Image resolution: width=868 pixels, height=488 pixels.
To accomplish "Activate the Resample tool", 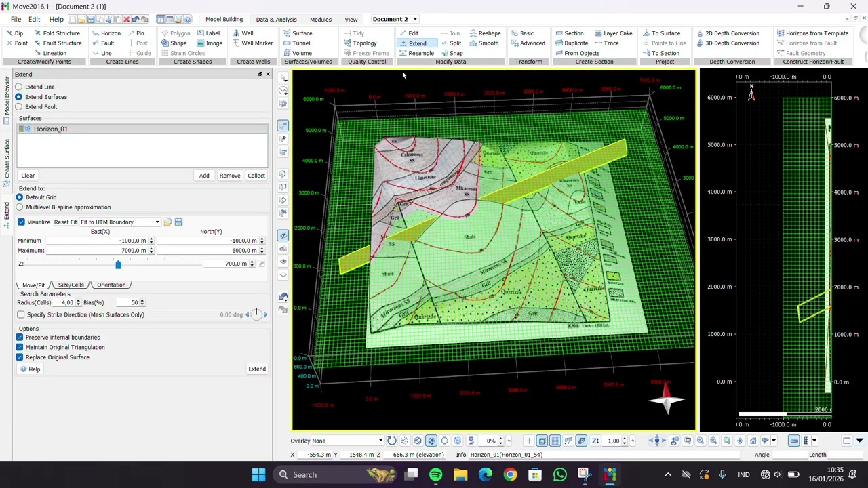I will pos(416,54).
